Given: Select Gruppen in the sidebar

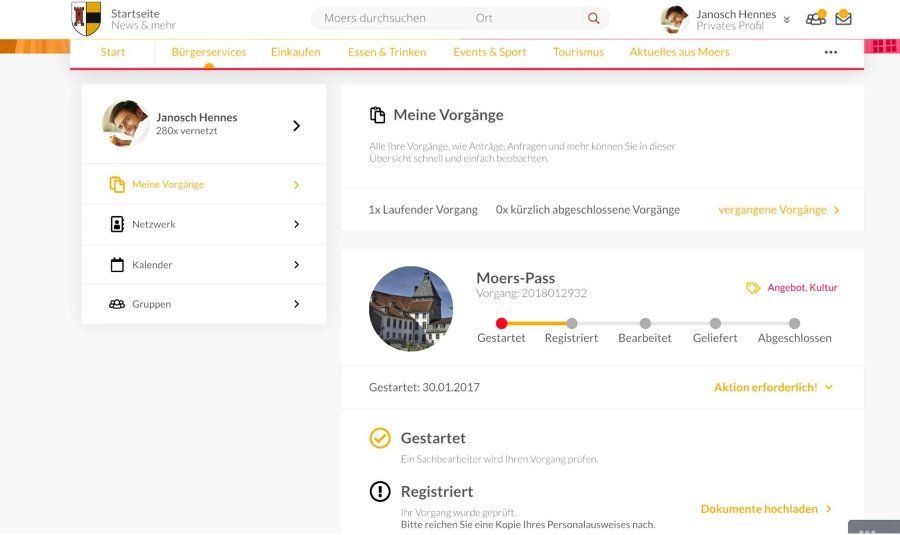Looking at the screenshot, I should point(204,304).
